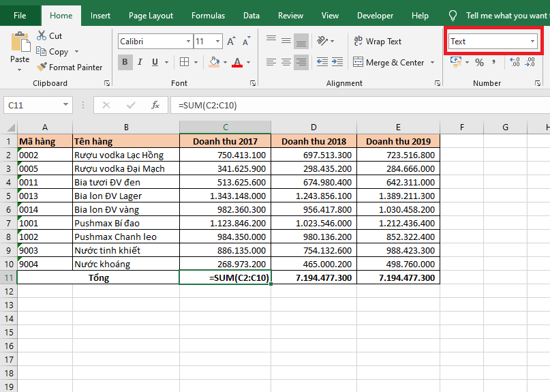Click the Increase Font Size icon
The width and height of the screenshot is (550, 392).
[231, 42]
